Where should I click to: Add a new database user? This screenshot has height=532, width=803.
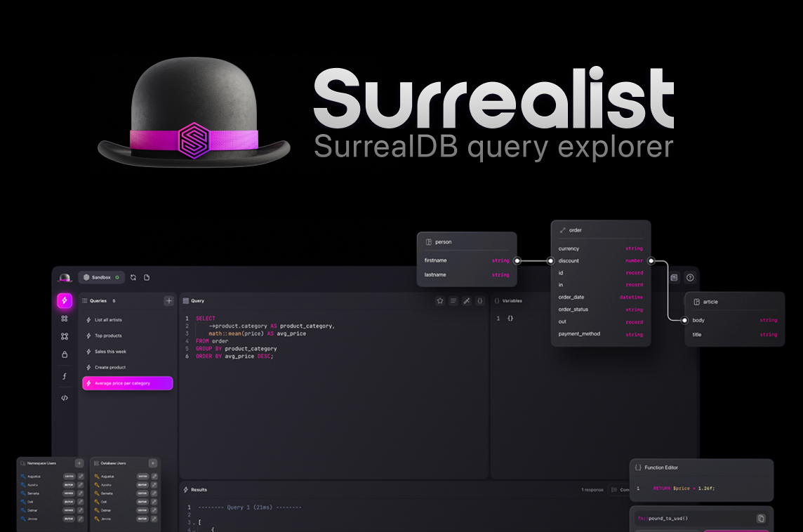pos(152,463)
